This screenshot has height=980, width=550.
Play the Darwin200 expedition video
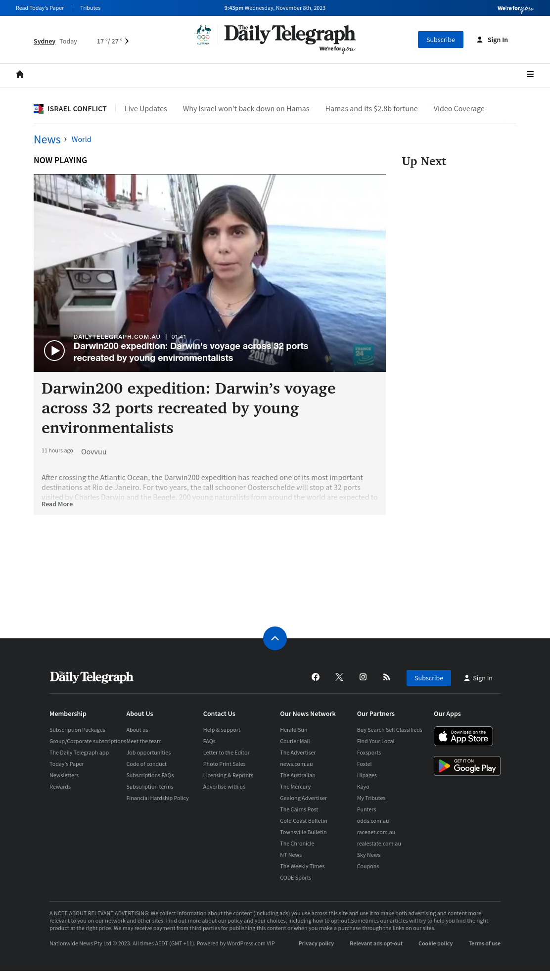point(54,351)
